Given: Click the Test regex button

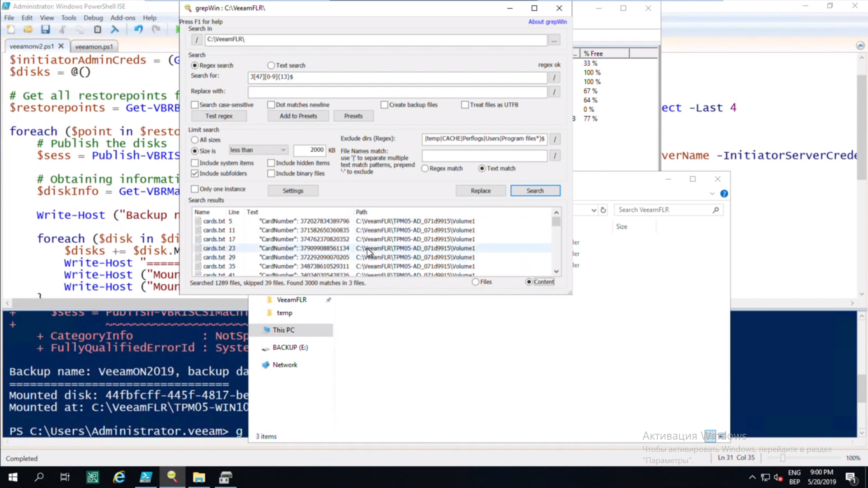Looking at the screenshot, I should [219, 116].
